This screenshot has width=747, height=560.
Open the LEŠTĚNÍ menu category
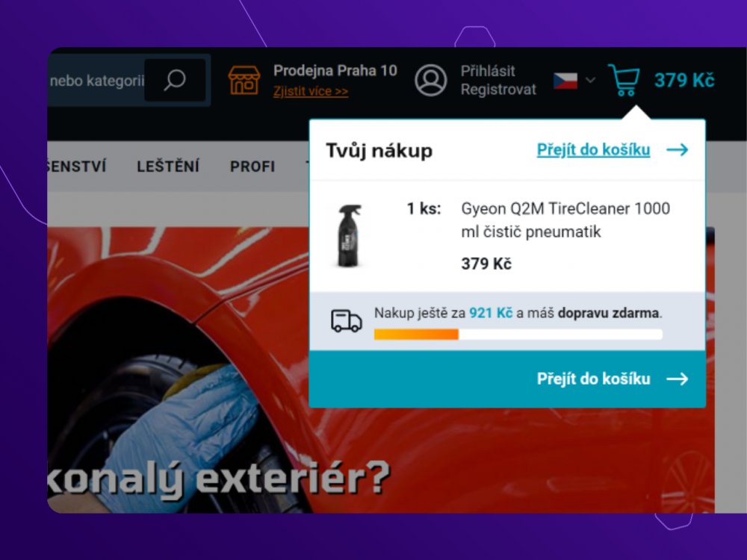coord(168,167)
